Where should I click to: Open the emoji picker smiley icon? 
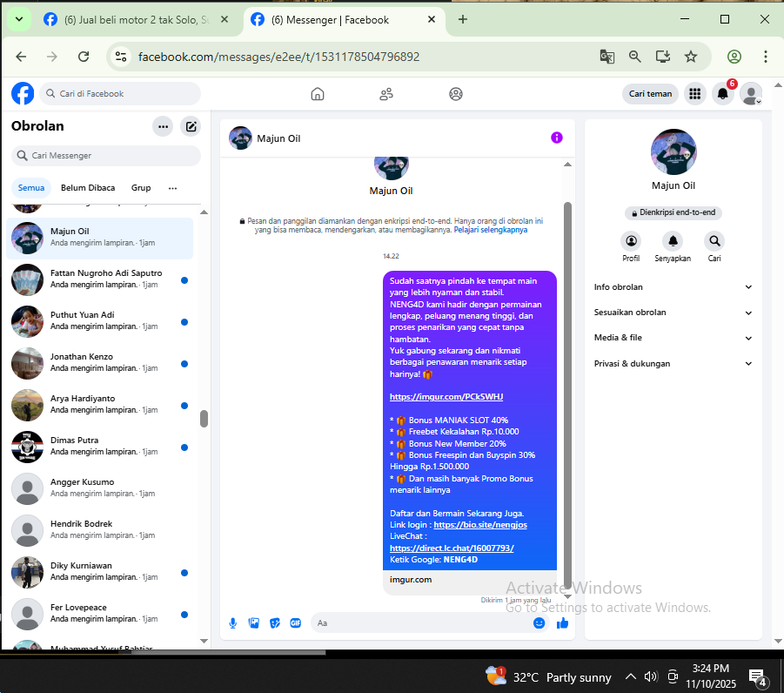[539, 623]
